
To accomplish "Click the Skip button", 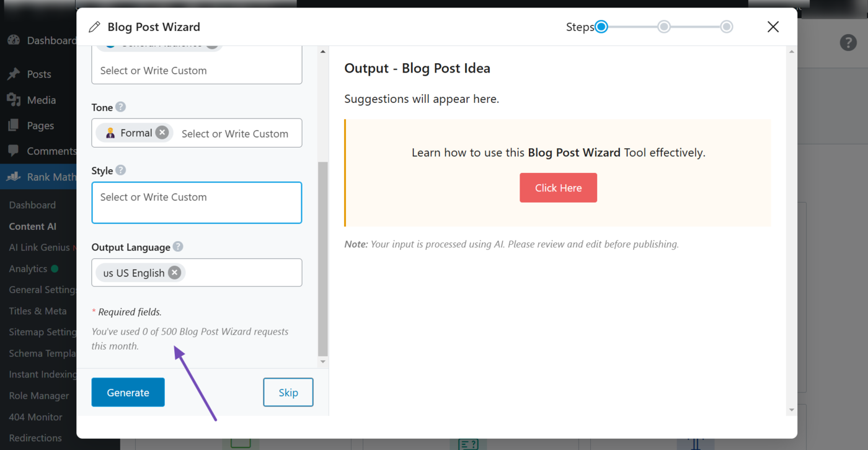I will coord(288,392).
